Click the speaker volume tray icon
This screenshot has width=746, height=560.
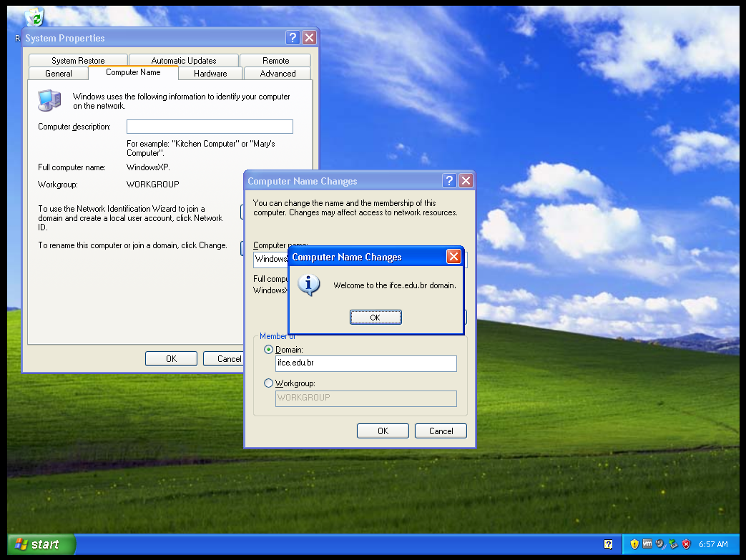click(660, 544)
